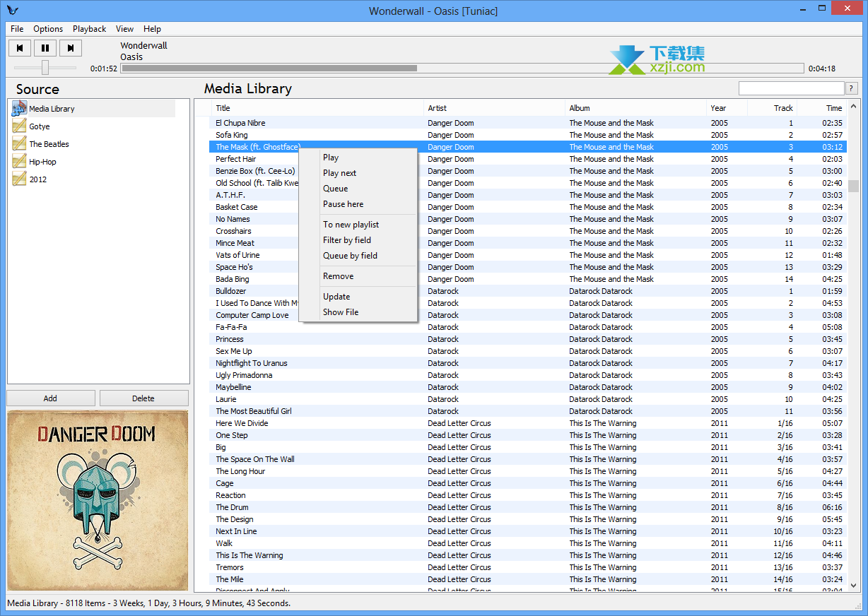Select the Gotye playlist in Source
The image size is (868, 616).
[x=40, y=126]
